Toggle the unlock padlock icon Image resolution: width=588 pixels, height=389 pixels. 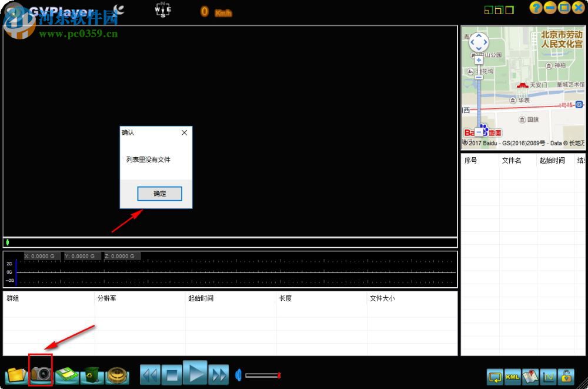[x=566, y=377]
